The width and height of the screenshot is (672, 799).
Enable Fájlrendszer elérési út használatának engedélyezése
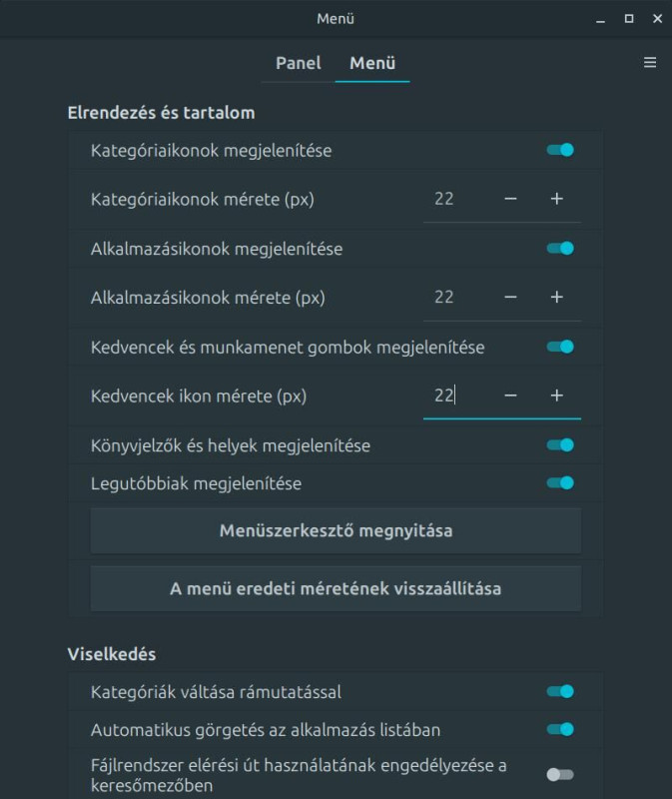point(560,774)
